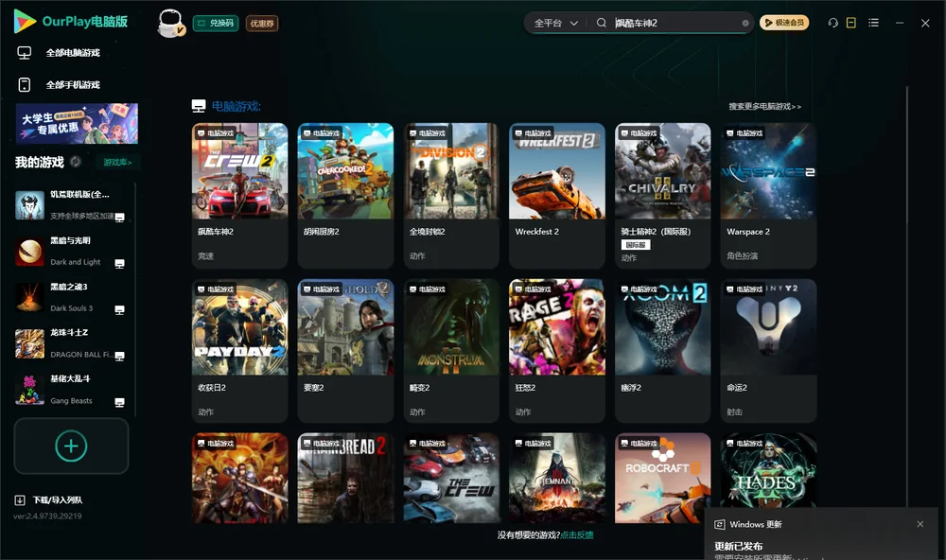The width and height of the screenshot is (946, 560).
Task: Open 全部手机游戏 sidebar item
Action: coord(73,85)
